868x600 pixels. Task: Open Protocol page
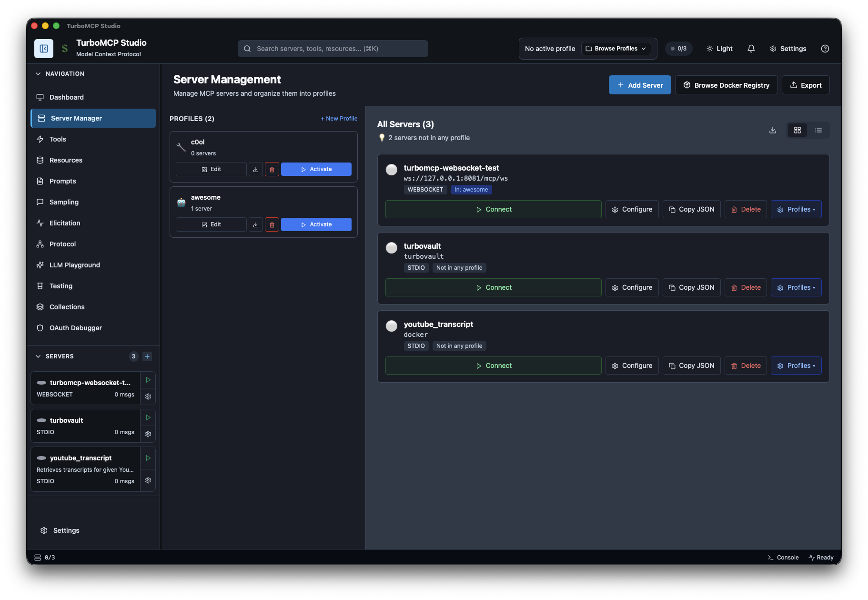coord(93,244)
